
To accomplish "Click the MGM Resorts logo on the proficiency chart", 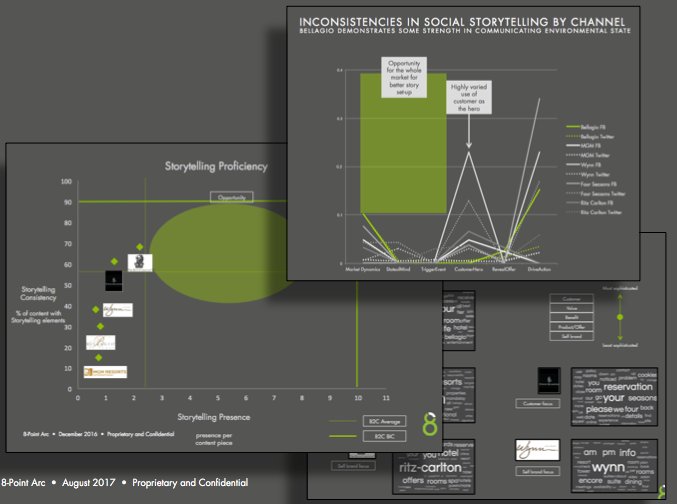I will coord(105,372).
